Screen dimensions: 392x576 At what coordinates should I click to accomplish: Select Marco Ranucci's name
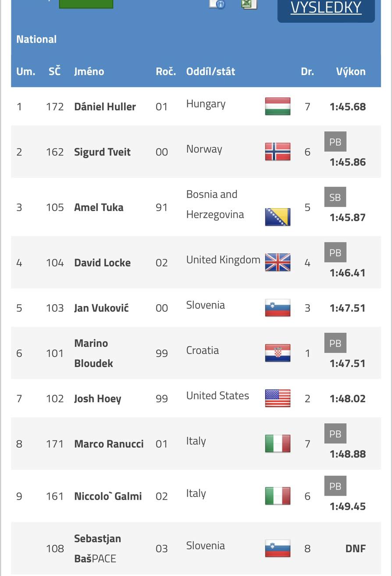[x=109, y=444]
